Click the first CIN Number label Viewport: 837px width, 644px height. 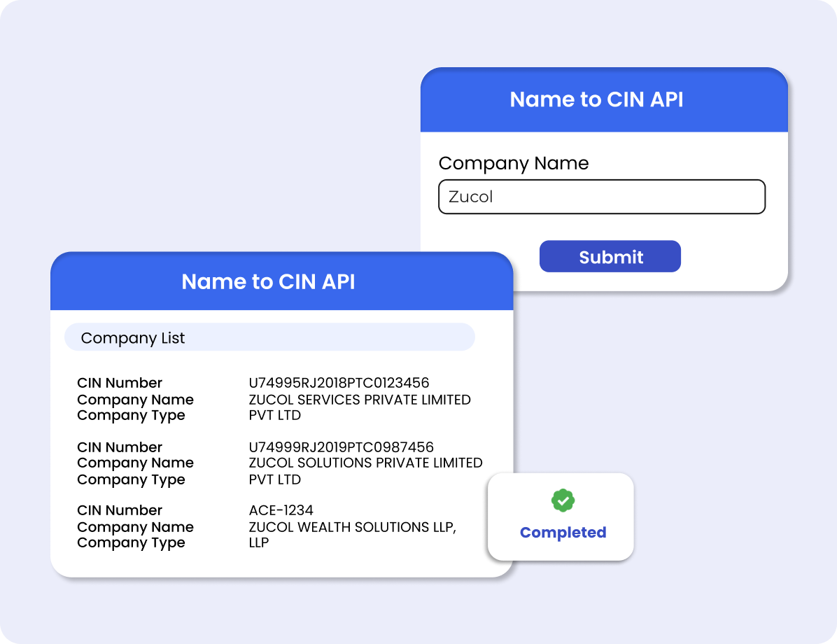click(x=120, y=383)
